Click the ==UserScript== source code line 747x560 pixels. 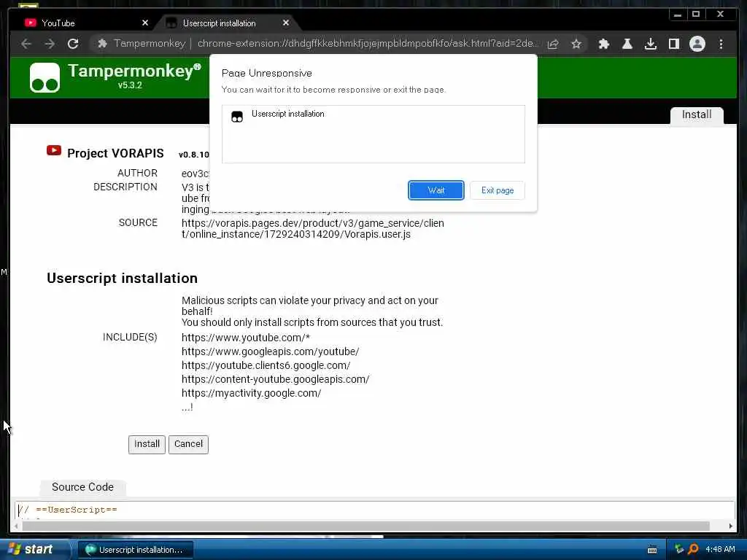pyautogui.click(x=67, y=510)
